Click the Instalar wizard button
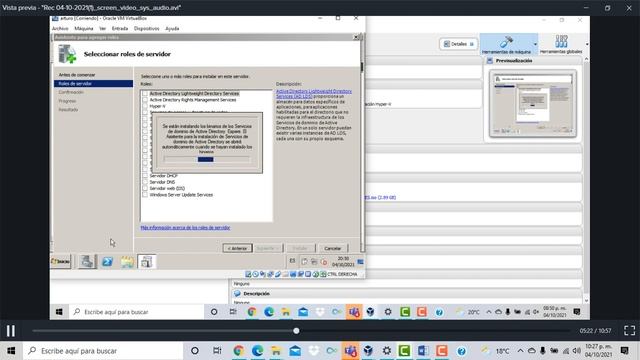The height and width of the screenshot is (360, 640). click(300, 248)
